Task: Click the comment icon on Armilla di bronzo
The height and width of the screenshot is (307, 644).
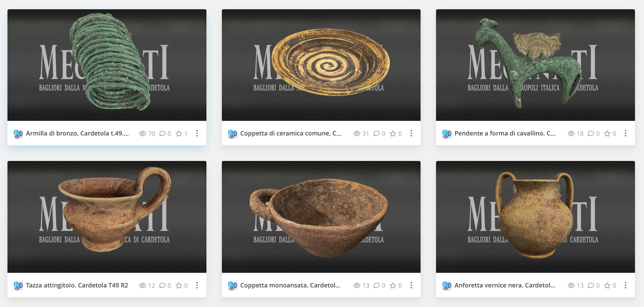Action: point(162,133)
